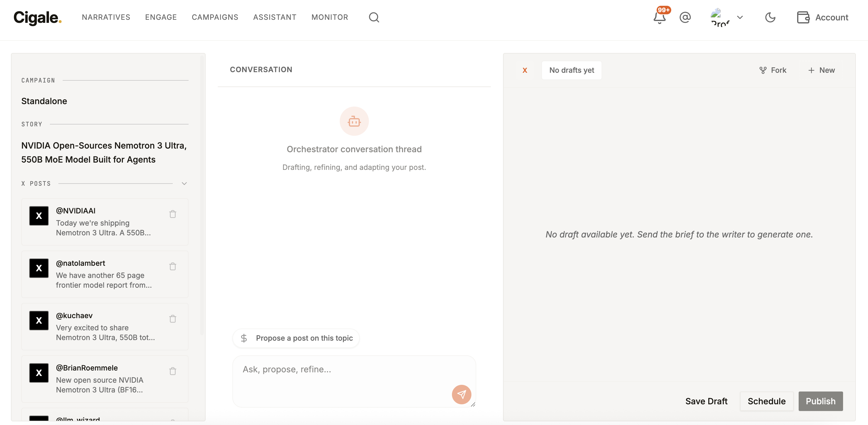
Task: Click the orchestrator robot icon
Action: (354, 121)
